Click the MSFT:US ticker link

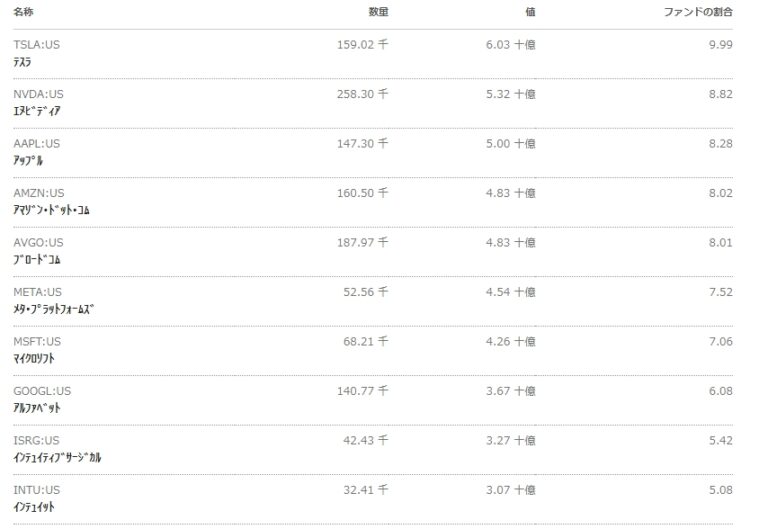pyautogui.click(x=37, y=342)
